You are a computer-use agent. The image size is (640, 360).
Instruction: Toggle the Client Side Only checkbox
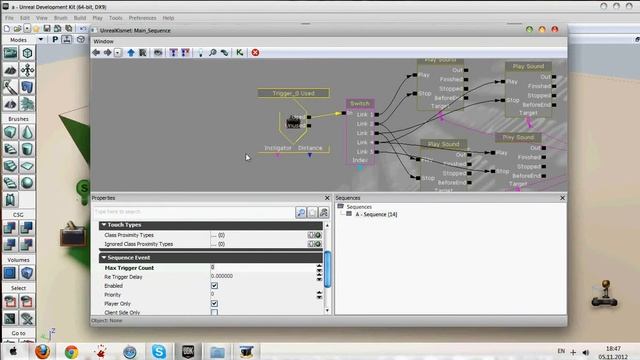coord(214,312)
